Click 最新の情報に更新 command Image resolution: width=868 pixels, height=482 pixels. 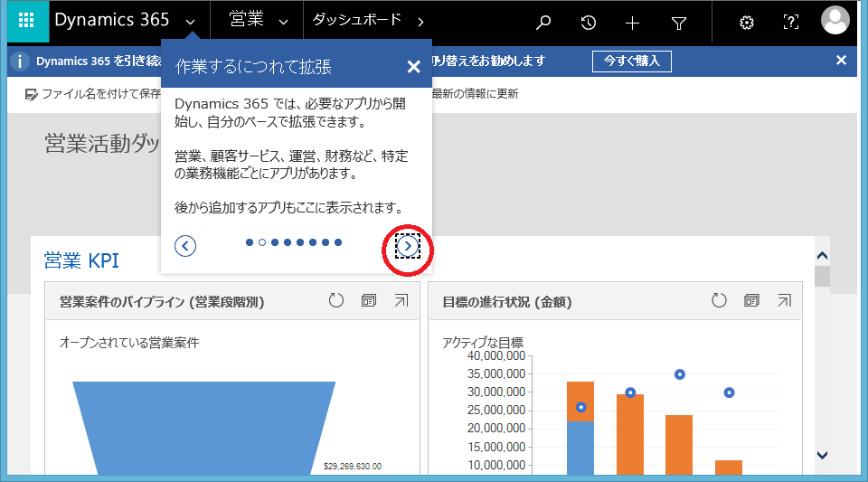click(x=475, y=94)
